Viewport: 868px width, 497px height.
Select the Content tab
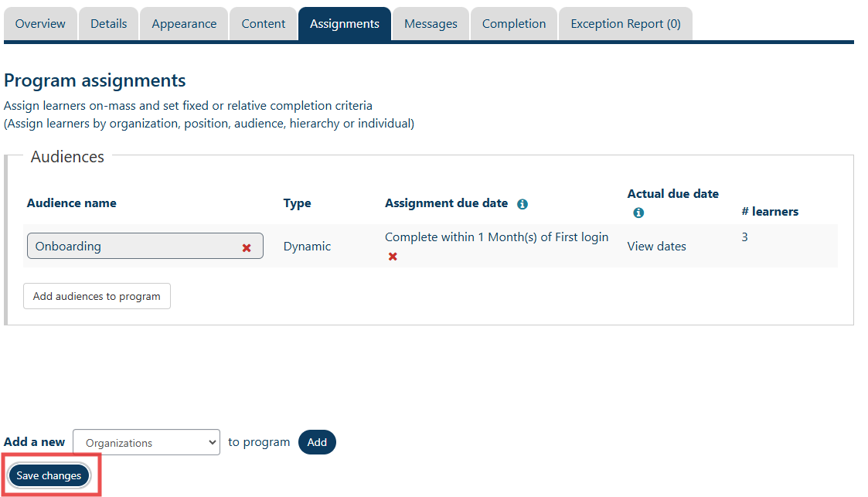point(264,24)
